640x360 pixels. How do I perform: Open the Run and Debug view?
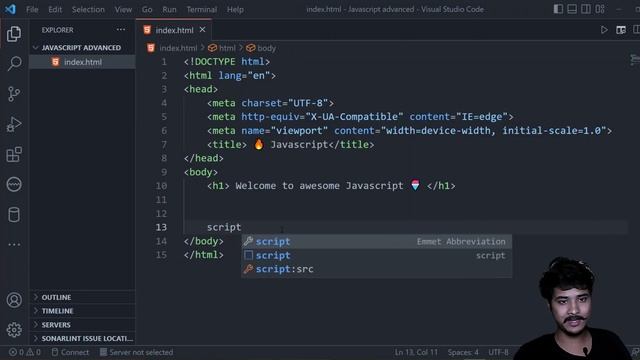coord(14,124)
